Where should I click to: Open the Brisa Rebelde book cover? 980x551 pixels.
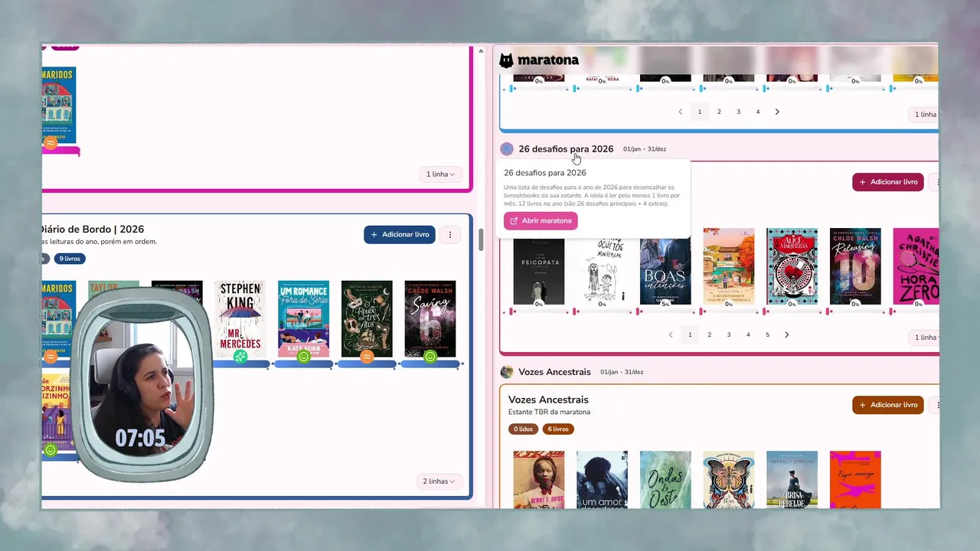pos(792,479)
